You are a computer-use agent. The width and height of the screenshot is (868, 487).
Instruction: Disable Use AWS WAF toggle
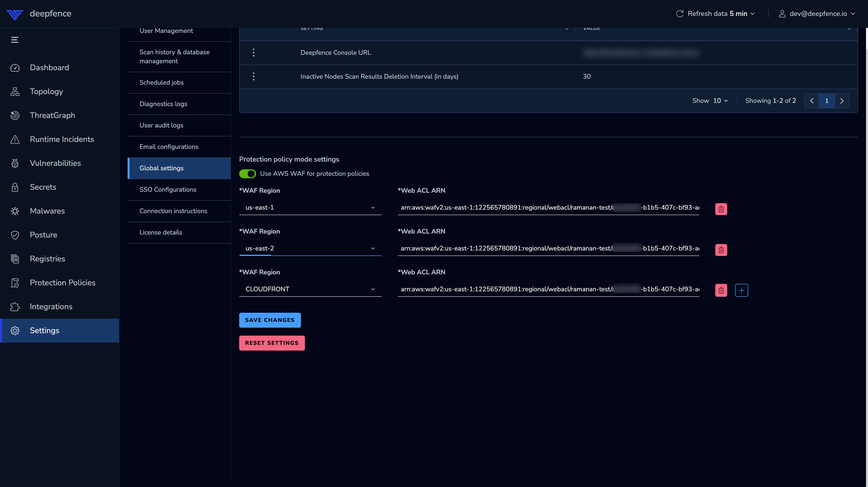[247, 174]
